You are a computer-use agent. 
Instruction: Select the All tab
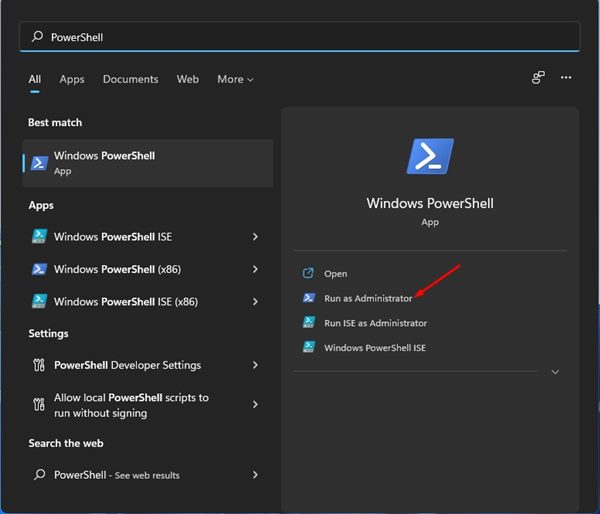coord(35,79)
